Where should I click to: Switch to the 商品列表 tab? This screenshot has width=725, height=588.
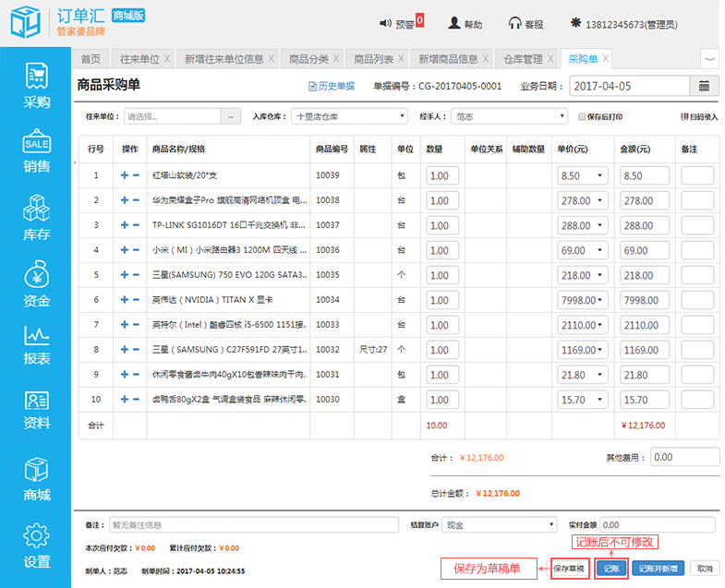point(373,59)
